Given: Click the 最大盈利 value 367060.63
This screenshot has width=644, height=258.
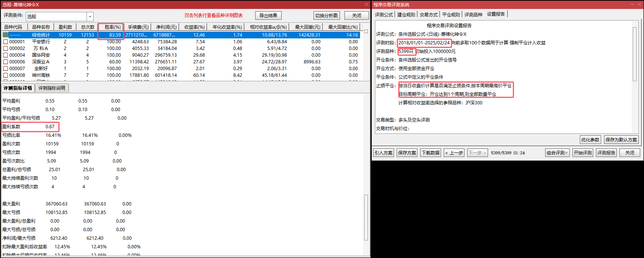Looking at the screenshot, I should click(x=57, y=204).
